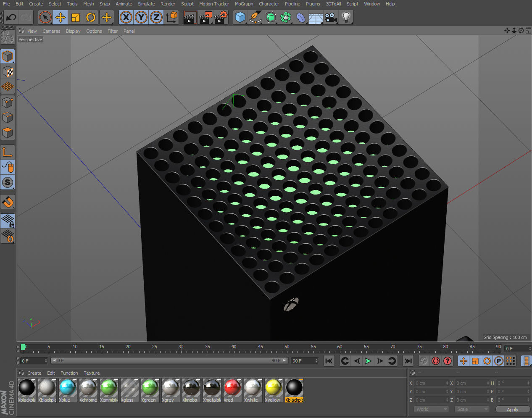Click Record Active Objects button
The image size is (532, 418).
[x=424, y=361]
